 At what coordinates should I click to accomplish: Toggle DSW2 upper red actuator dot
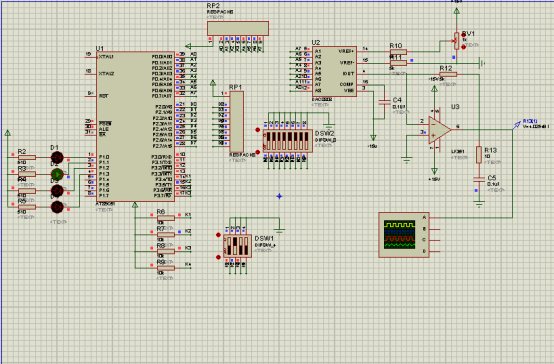258,130
